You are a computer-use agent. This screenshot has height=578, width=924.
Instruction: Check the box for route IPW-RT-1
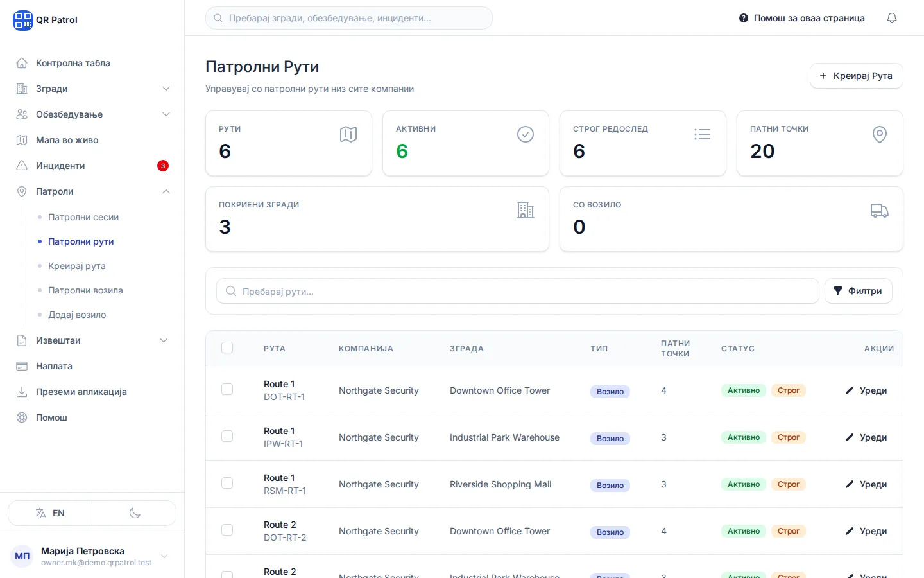[x=227, y=436]
